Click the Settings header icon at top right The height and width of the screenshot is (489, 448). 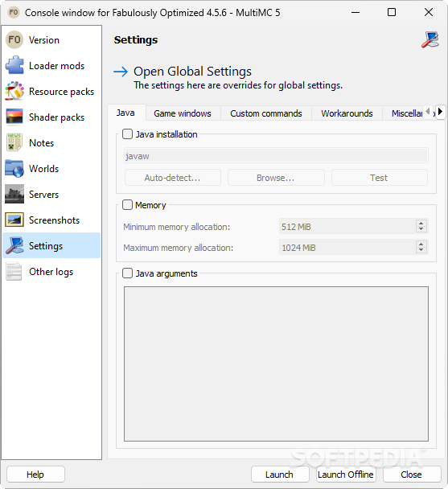point(430,39)
